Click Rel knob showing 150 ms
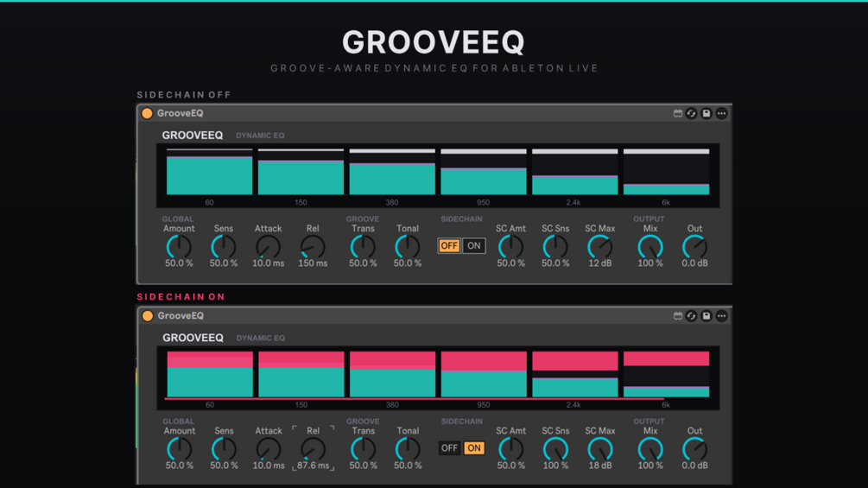Viewport: 868px width, 488px height. pos(313,247)
